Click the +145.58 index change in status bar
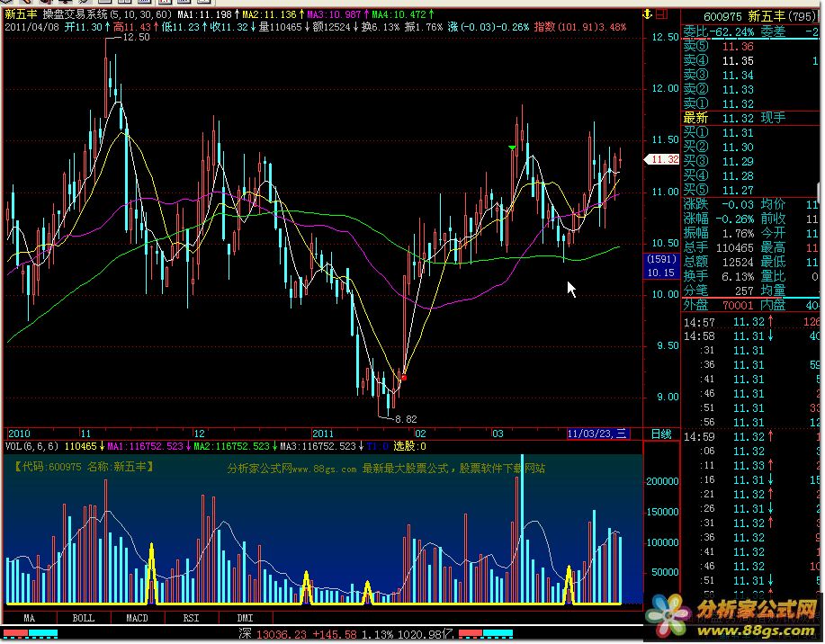 [335, 634]
